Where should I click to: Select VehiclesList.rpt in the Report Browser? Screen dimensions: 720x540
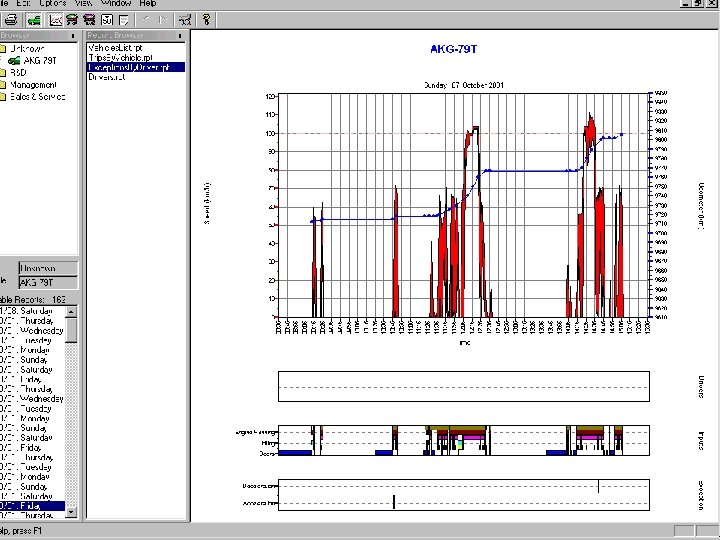click(x=115, y=47)
